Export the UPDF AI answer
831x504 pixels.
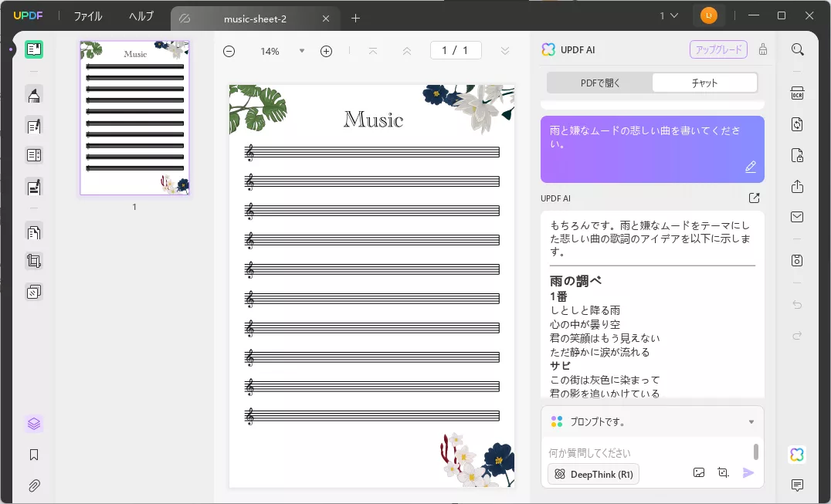click(754, 198)
